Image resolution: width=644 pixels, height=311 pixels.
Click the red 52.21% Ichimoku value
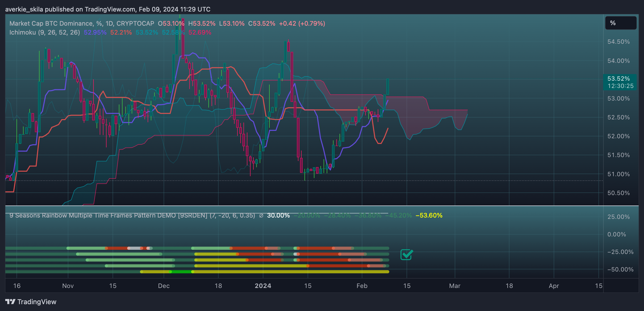[121, 32]
